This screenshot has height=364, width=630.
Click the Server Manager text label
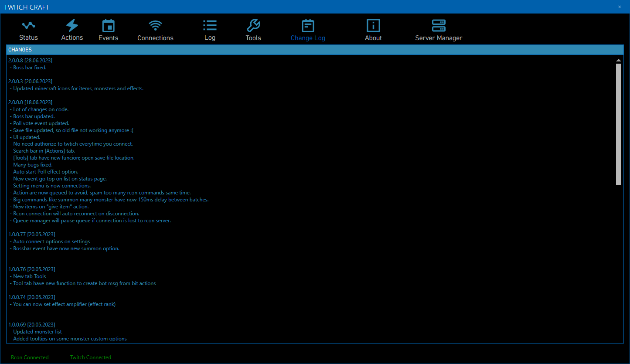tap(439, 38)
